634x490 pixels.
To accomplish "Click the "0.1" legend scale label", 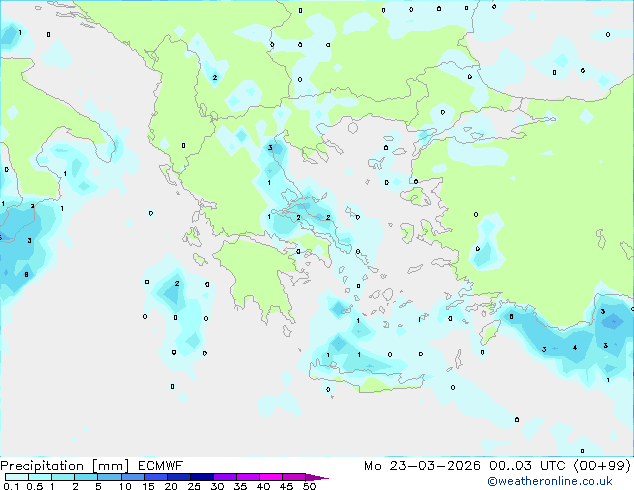I will click(11, 486).
